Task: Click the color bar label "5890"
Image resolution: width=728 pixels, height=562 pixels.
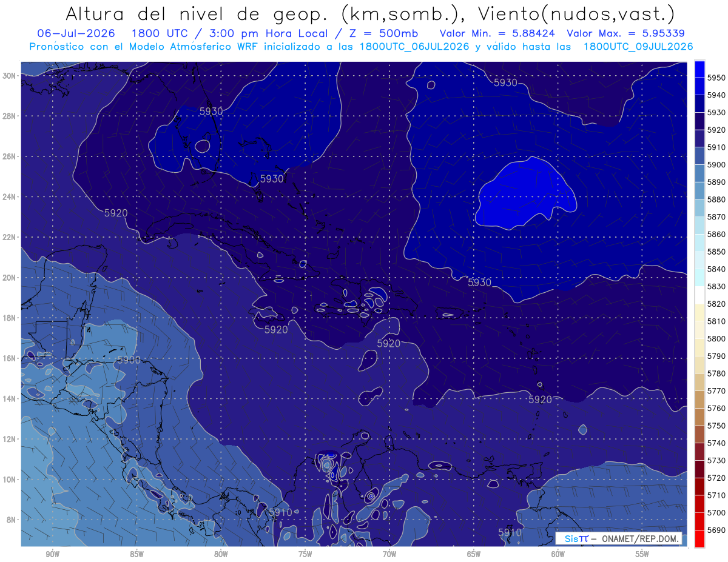Action: click(x=716, y=182)
